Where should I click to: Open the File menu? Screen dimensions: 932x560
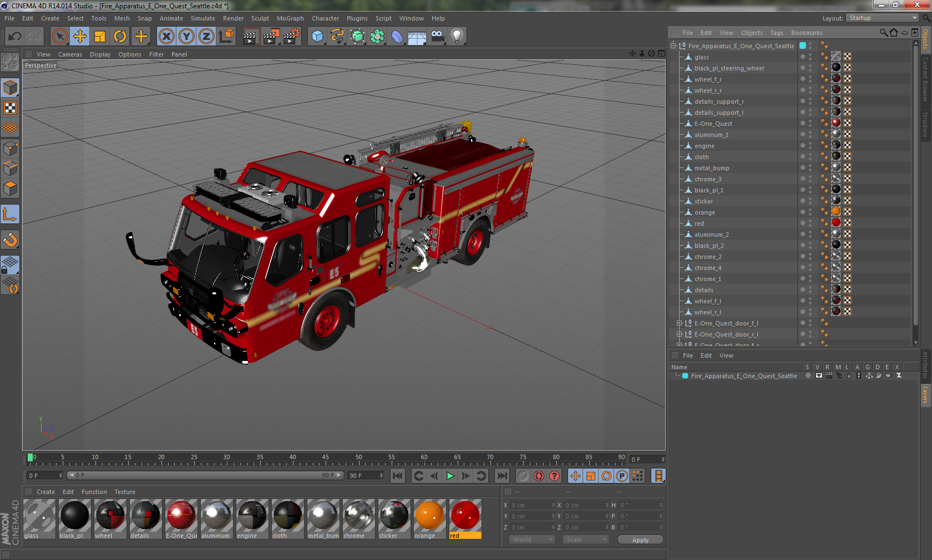(x=9, y=18)
